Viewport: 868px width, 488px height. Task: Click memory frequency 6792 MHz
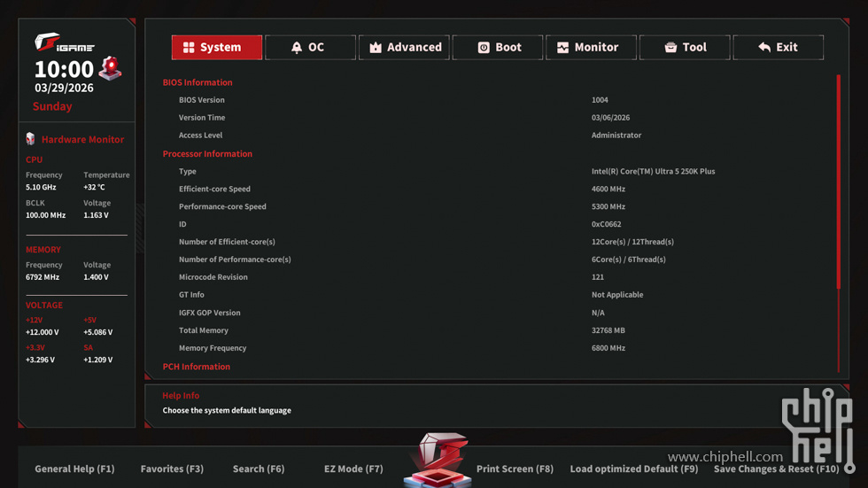(x=43, y=277)
